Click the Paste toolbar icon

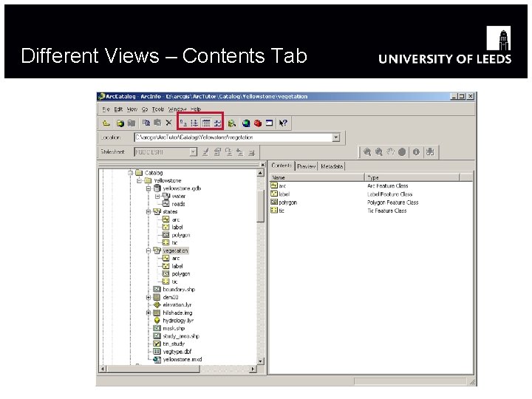click(157, 123)
